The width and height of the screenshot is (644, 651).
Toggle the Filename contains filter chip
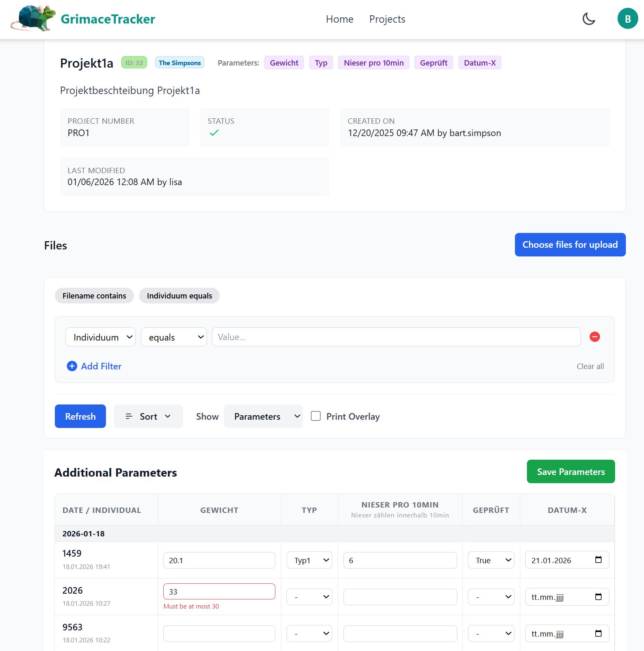[94, 296]
